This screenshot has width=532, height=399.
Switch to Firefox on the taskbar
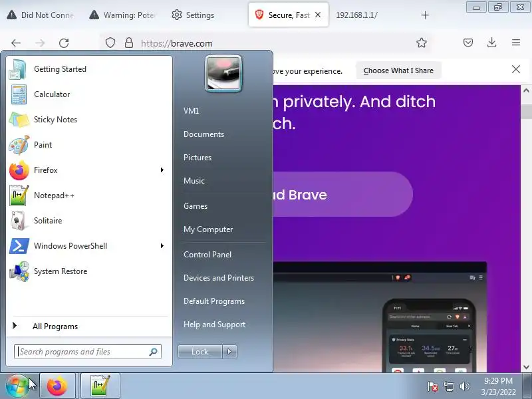57,386
